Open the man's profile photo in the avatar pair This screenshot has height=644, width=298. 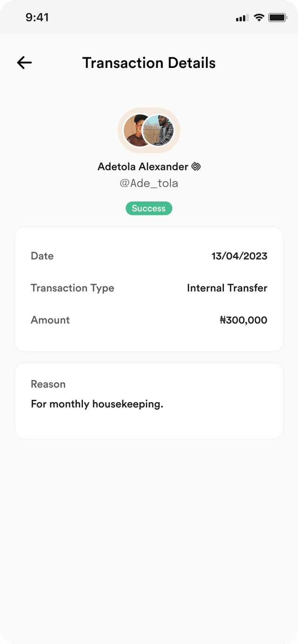[158, 131]
